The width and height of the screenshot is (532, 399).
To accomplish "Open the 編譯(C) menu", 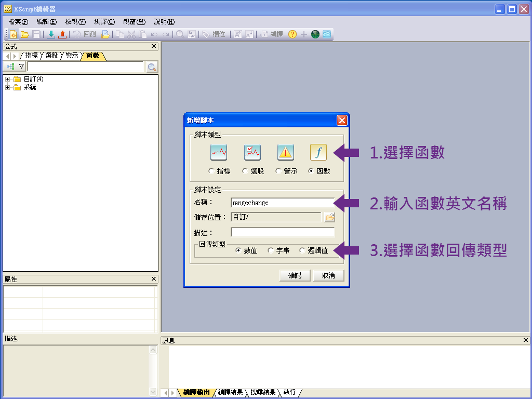I will pos(104,22).
